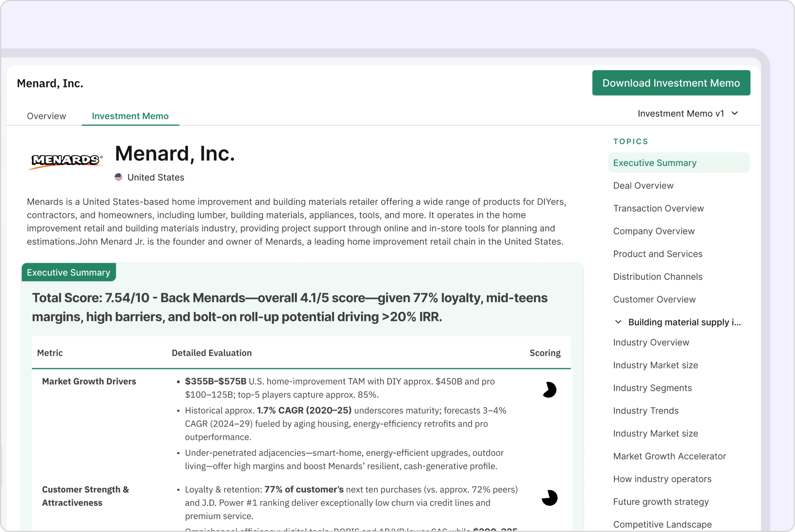Click the Menards logo image
795x532 pixels.
click(x=66, y=161)
